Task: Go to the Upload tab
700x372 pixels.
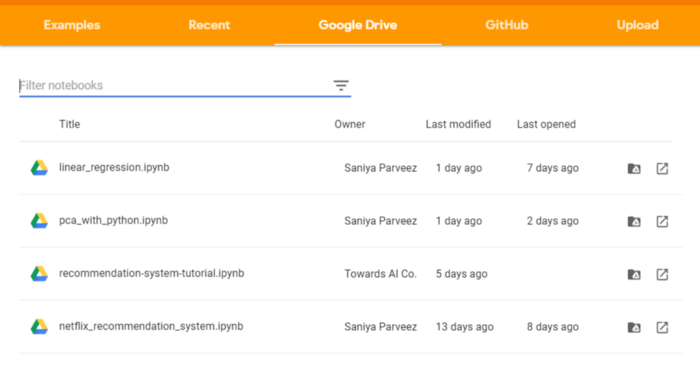Action: tap(638, 25)
